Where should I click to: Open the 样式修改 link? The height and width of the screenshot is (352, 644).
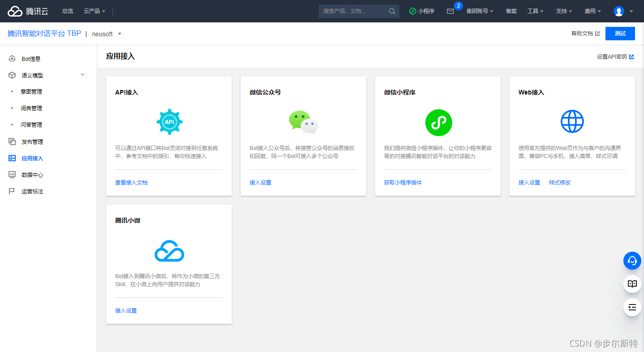(560, 183)
